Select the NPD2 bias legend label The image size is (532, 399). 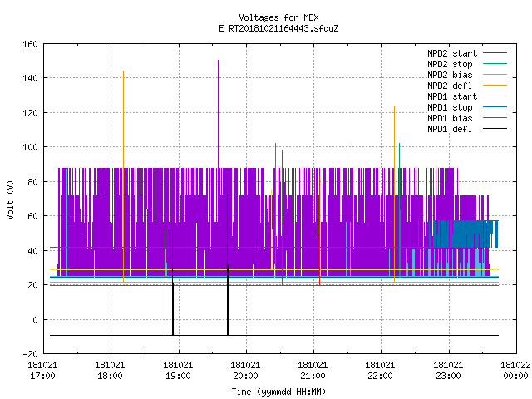pos(450,75)
